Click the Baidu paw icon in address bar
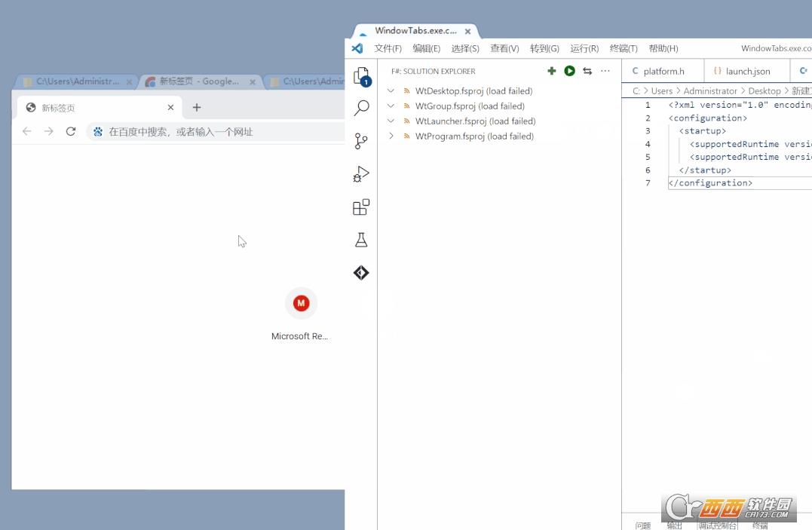812x530 pixels. point(98,132)
